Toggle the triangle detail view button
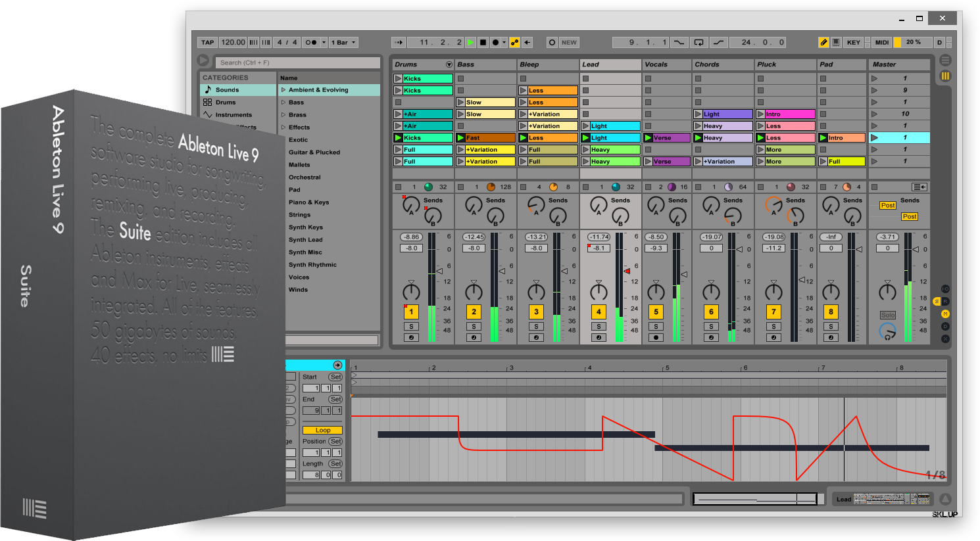The width and height of the screenshot is (980, 541). click(945, 500)
